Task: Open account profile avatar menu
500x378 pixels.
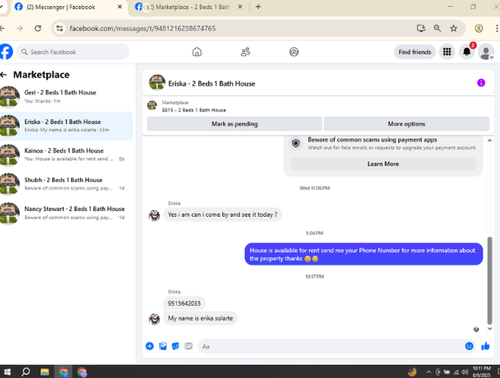Action: [486, 52]
